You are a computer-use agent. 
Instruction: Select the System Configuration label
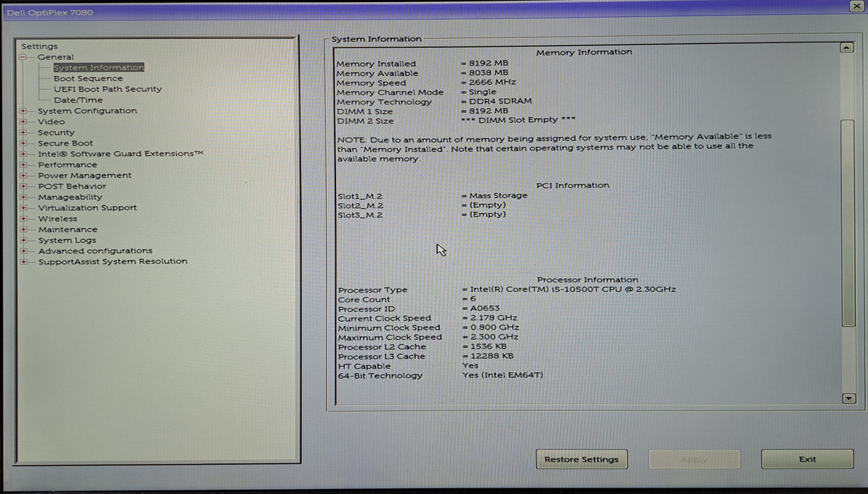point(88,111)
